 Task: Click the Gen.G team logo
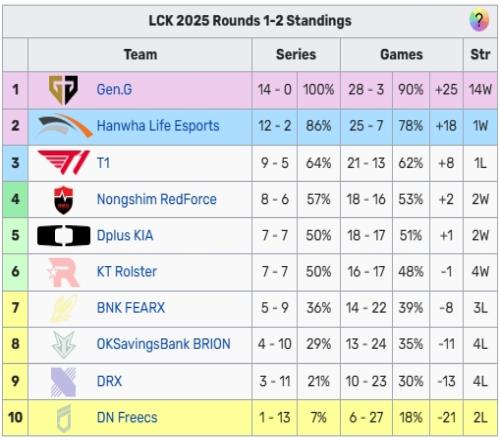point(63,90)
